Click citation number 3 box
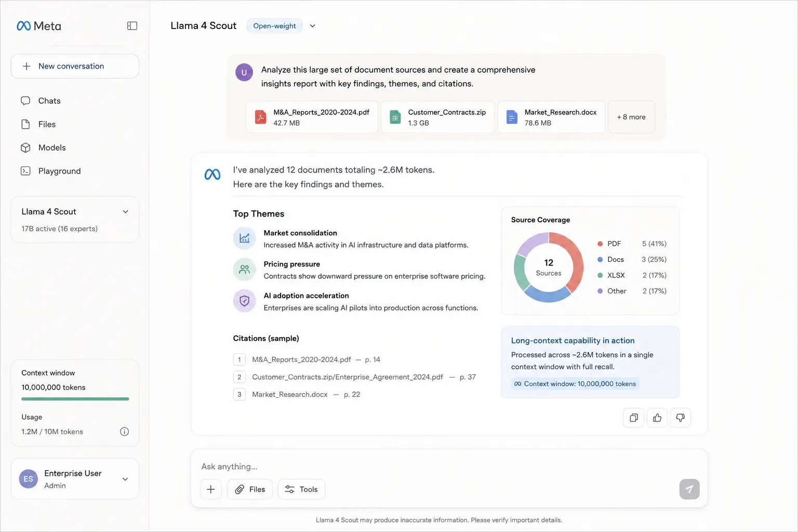The image size is (798, 532). pos(240,394)
